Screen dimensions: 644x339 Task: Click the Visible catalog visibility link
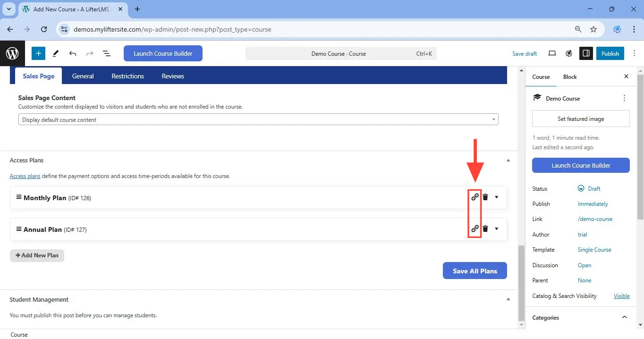[621, 296]
